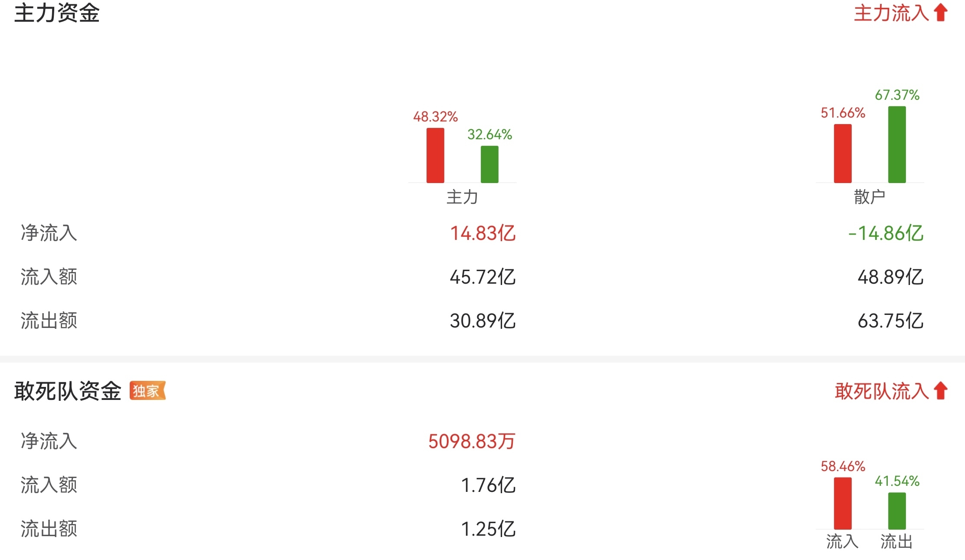Tap the 流出 label under the chart
Screen dimensions: 965x560
896,541
